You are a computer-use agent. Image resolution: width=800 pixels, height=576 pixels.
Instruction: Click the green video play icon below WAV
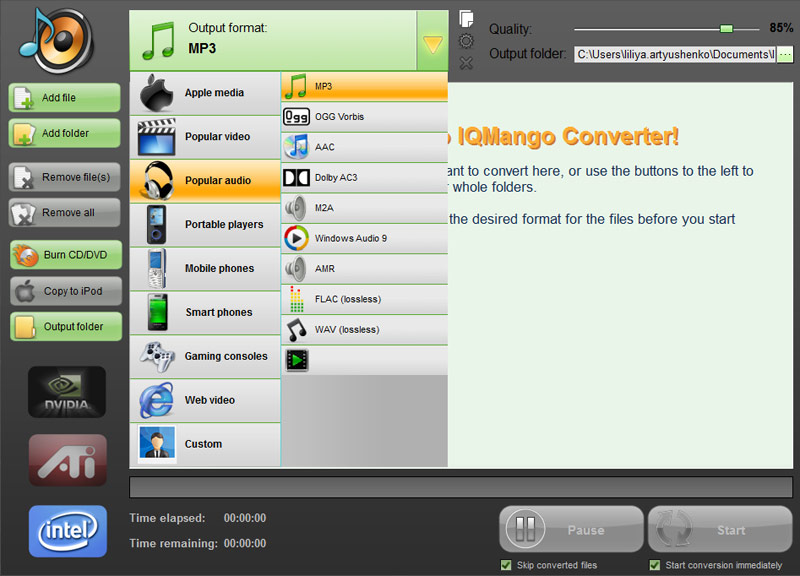coord(297,360)
